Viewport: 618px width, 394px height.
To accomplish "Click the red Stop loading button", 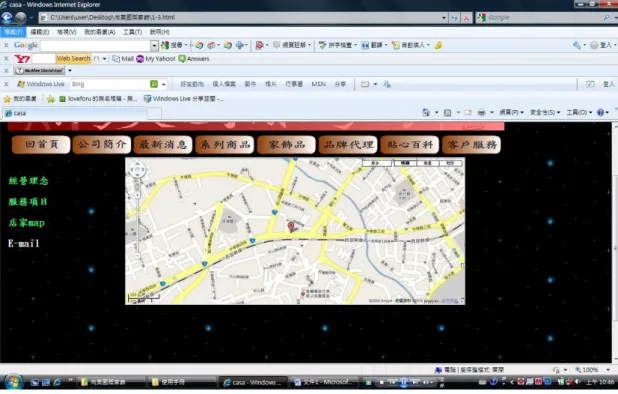I will click(x=466, y=18).
